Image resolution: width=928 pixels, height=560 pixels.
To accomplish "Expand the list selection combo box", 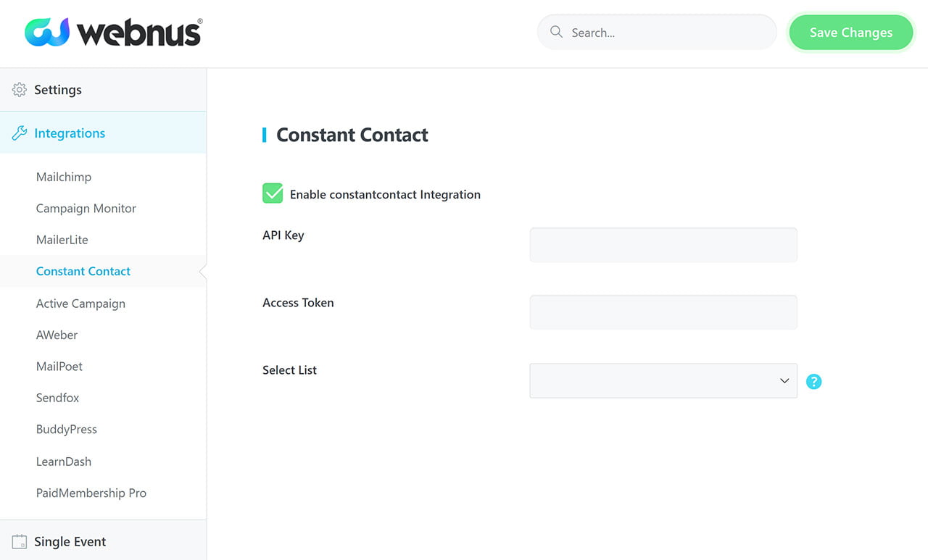I will [663, 380].
